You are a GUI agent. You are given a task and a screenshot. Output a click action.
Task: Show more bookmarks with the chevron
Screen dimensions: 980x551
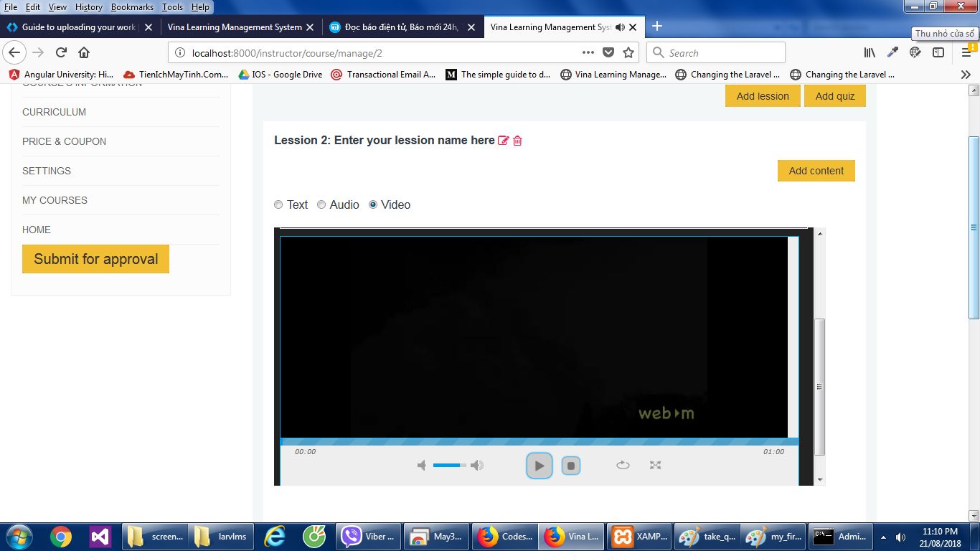(x=966, y=75)
